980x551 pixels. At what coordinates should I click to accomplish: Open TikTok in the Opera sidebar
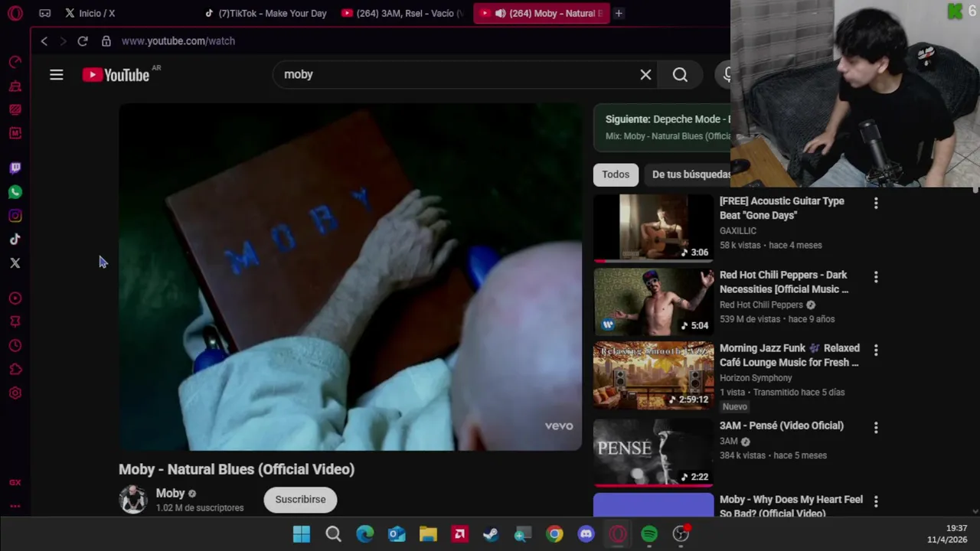[15, 240]
